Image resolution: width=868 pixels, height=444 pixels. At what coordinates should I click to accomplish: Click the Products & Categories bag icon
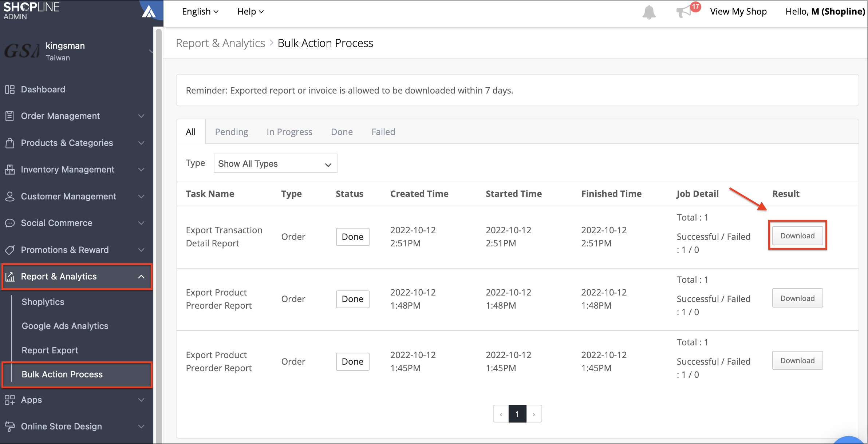click(10, 143)
